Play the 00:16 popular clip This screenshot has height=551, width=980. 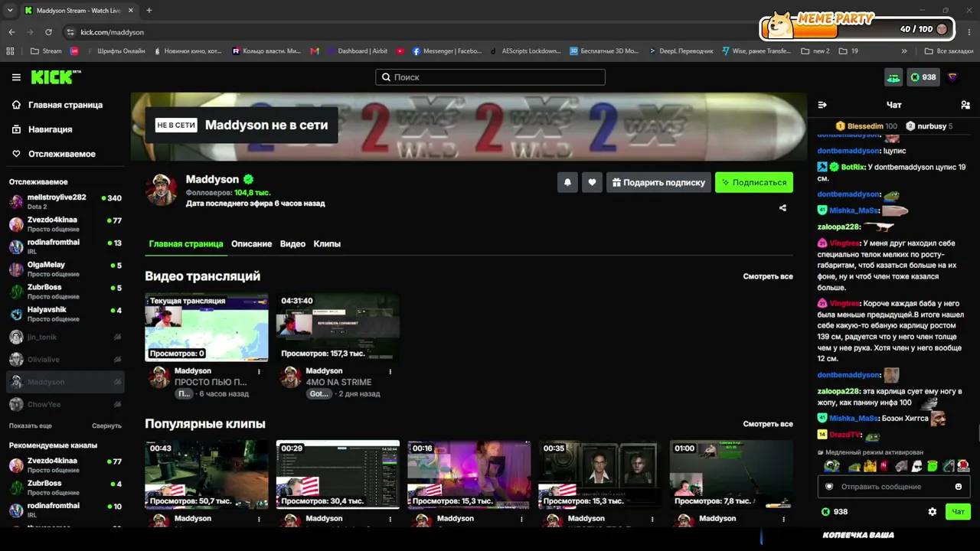tap(469, 474)
